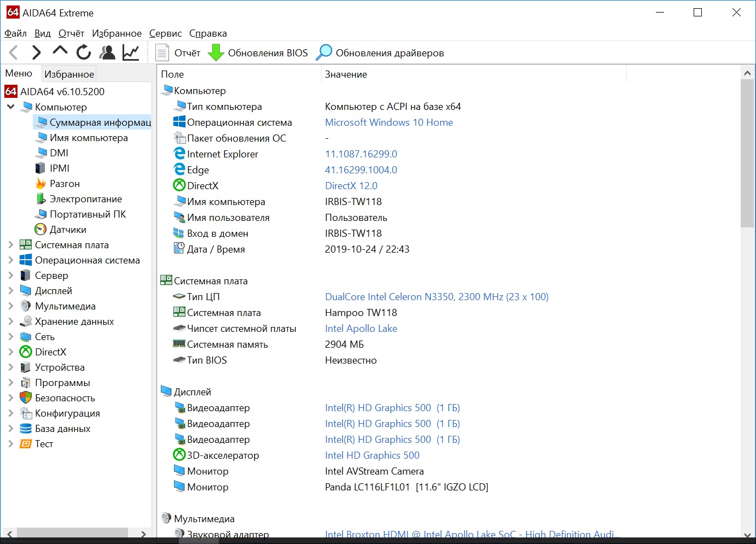This screenshot has width=756, height=544.
Task: Open the Microsoft Windows 10 Home link
Action: pos(389,122)
